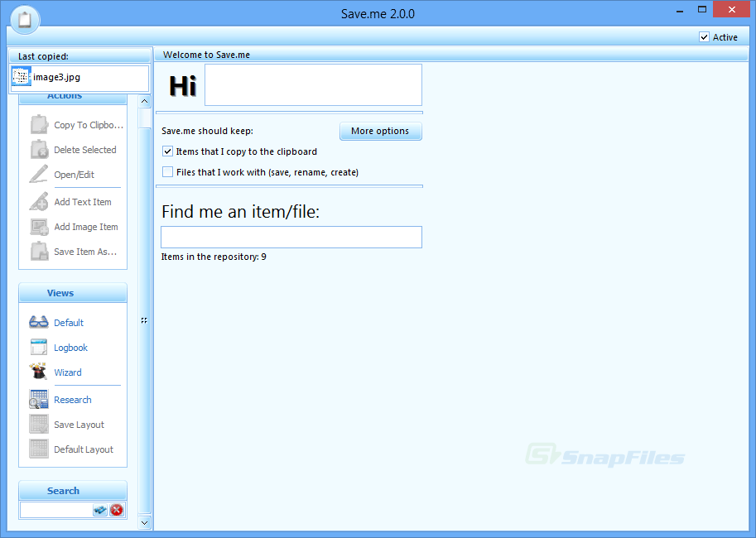Open the Wizard view link

pyautogui.click(x=68, y=372)
